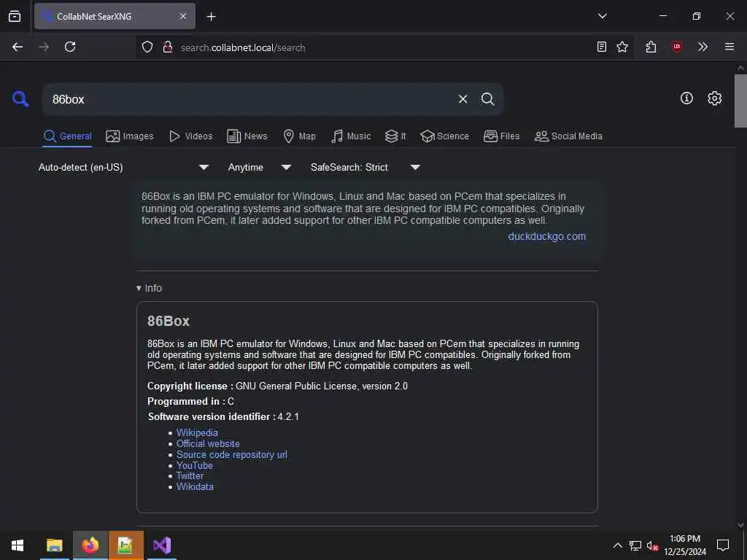This screenshot has height=560, width=747.
Task: Open Visual Studio from taskbar
Action: click(x=162, y=545)
